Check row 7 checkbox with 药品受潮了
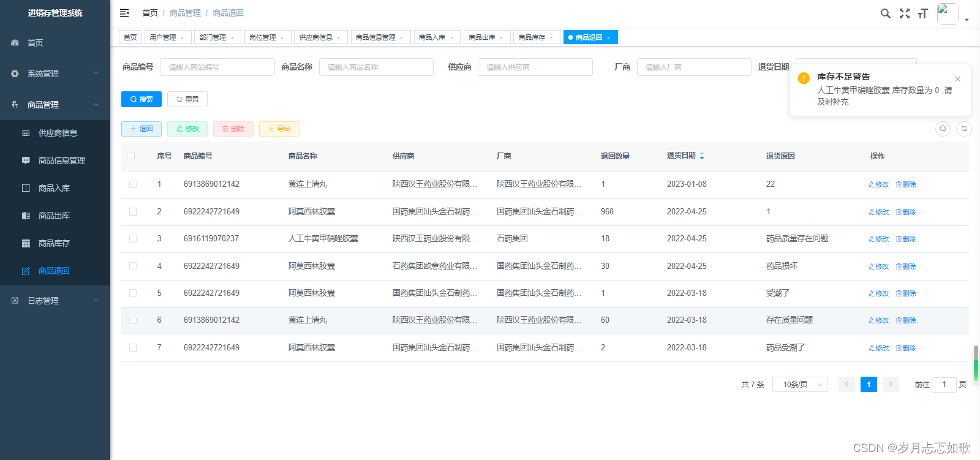This screenshot has height=460, width=980. point(133,347)
